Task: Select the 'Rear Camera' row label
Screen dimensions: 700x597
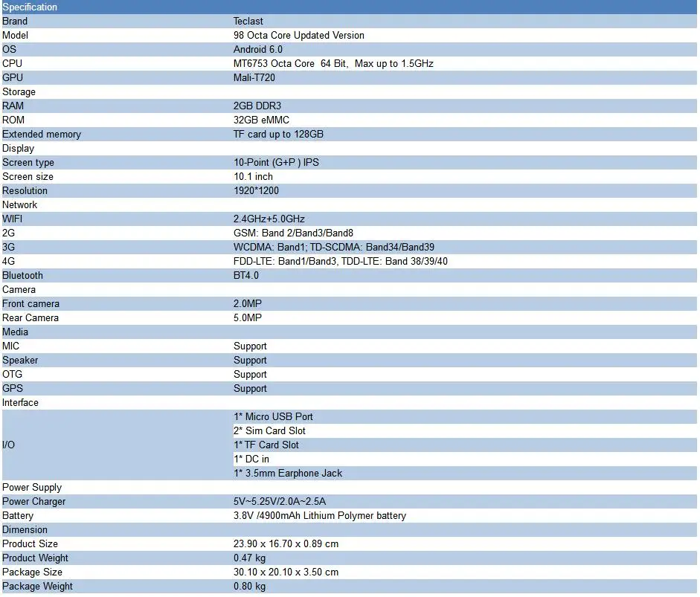Action: click(30, 318)
